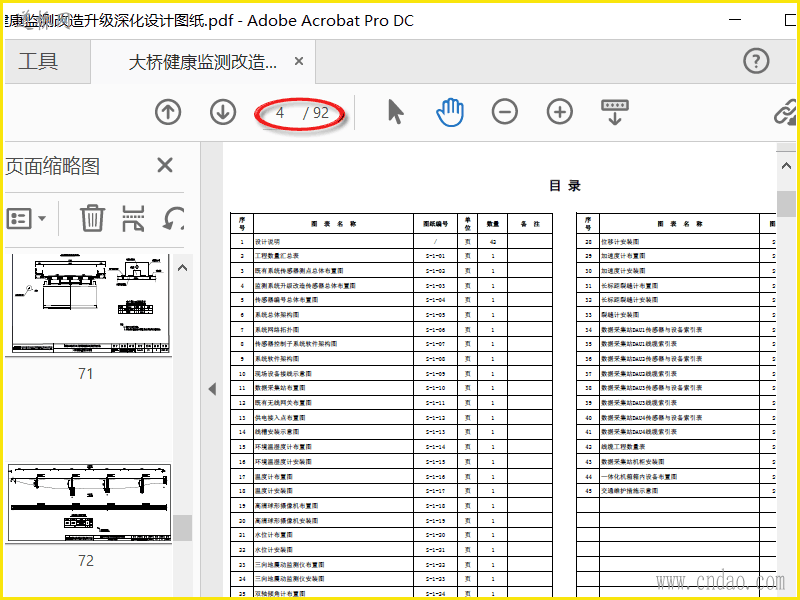
Task: Click the table row 设计说明
Action: point(391,241)
